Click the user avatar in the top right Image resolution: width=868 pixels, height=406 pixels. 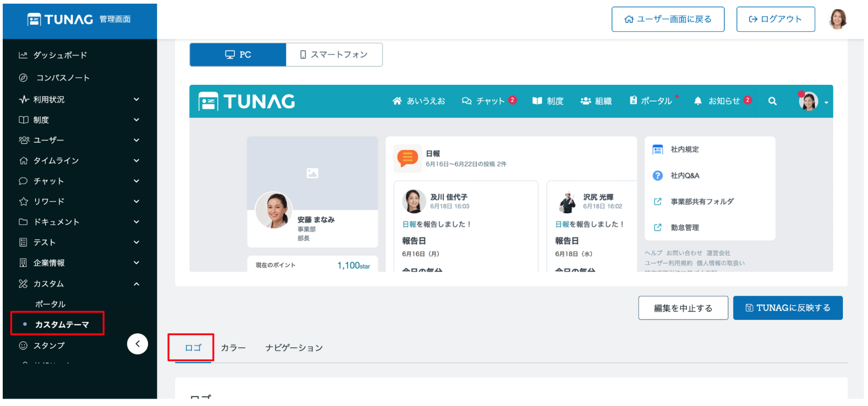(x=837, y=19)
